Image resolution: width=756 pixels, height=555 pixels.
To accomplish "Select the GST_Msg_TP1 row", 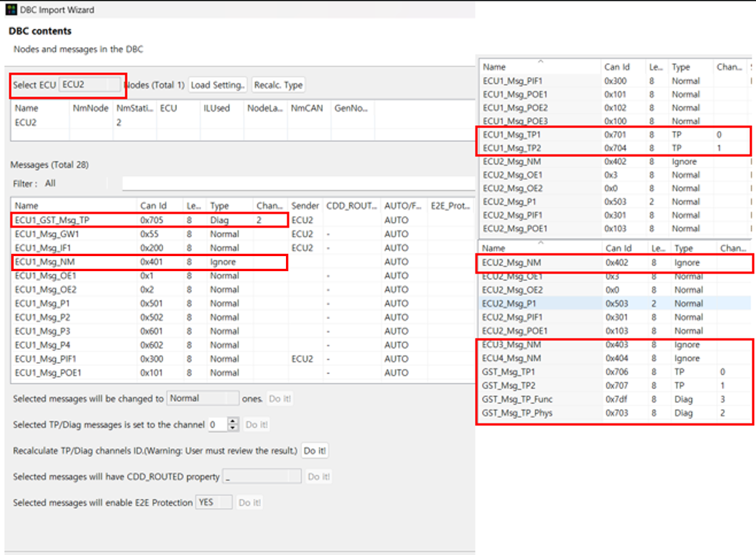I will coord(615,372).
